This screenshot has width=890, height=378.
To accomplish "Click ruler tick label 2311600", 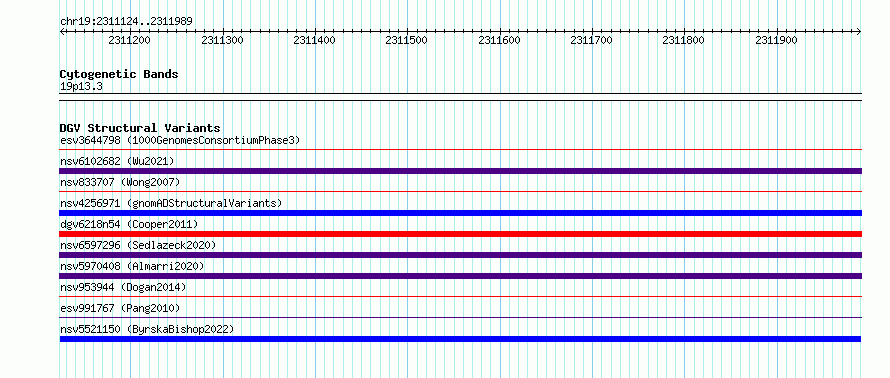I will point(499,40).
